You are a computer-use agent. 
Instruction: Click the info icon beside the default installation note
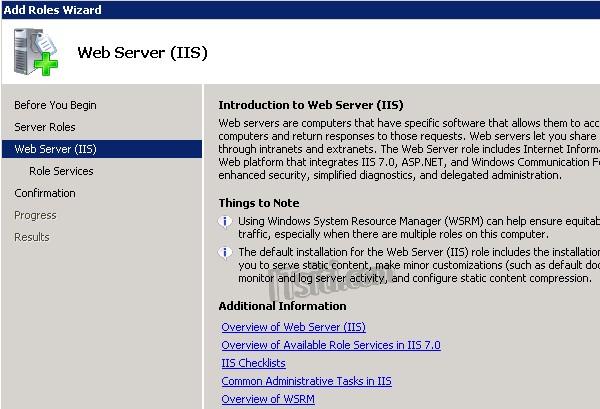226,253
